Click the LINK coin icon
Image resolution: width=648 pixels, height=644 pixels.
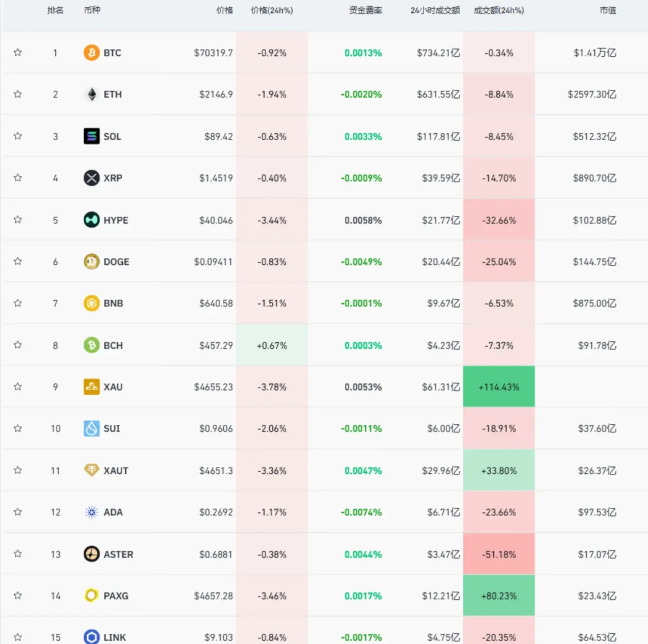point(91,637)
